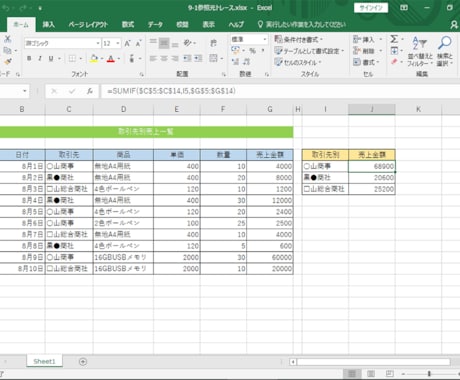This screenshot has height=380, width=460.
Task: Decrease font size with the small A icon
Action: (138, 43)
